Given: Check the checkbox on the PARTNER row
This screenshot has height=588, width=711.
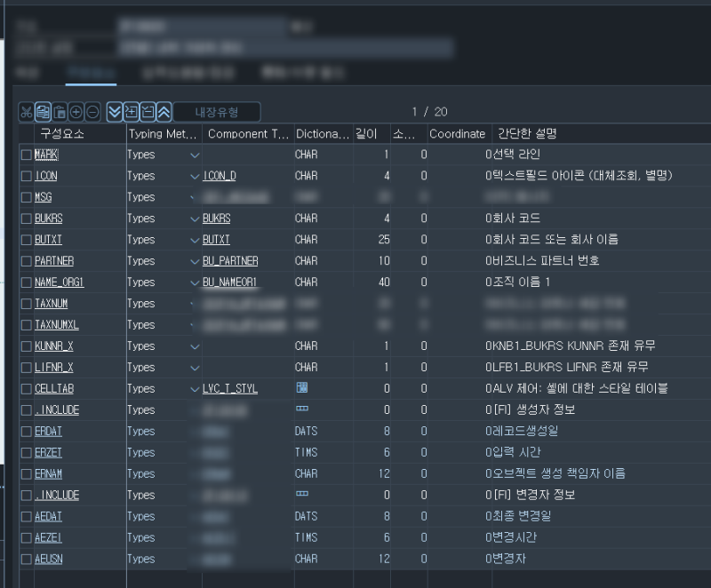Looking at the screenshot, I should coord(27,261).
